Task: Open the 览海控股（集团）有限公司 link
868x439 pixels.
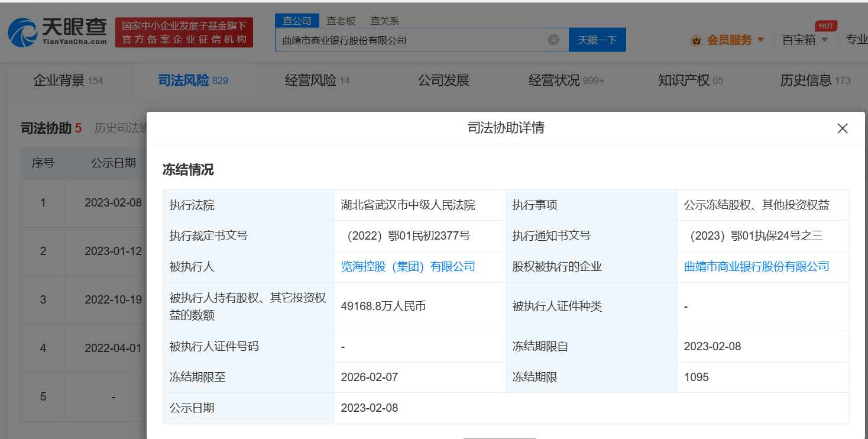Action: coord(408,267)
